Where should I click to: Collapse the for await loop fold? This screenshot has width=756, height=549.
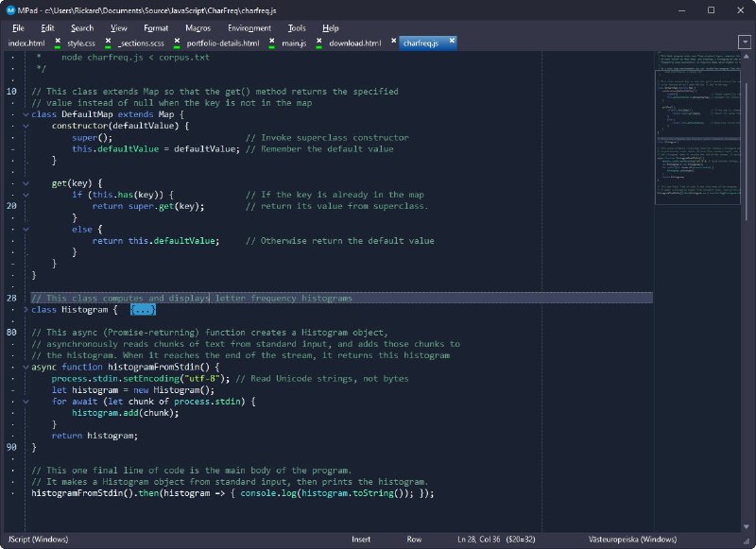(x=26, y=402)
